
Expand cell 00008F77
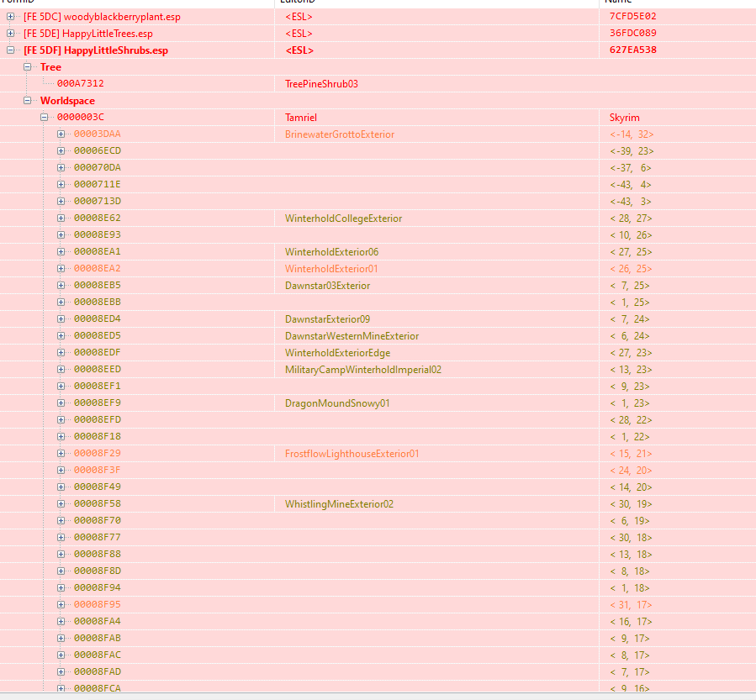61,537
